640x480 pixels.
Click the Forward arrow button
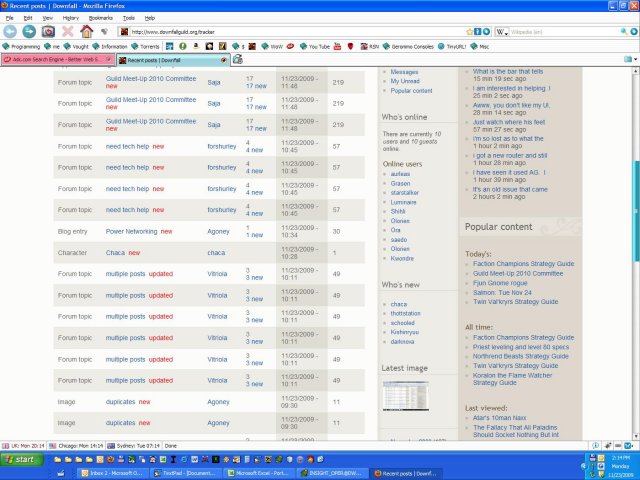point(29,31)
